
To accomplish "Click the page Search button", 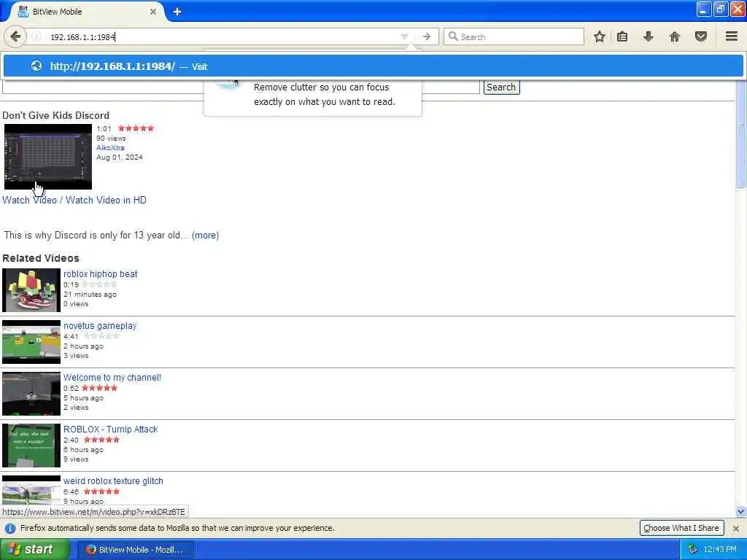I will pos(501,87).
